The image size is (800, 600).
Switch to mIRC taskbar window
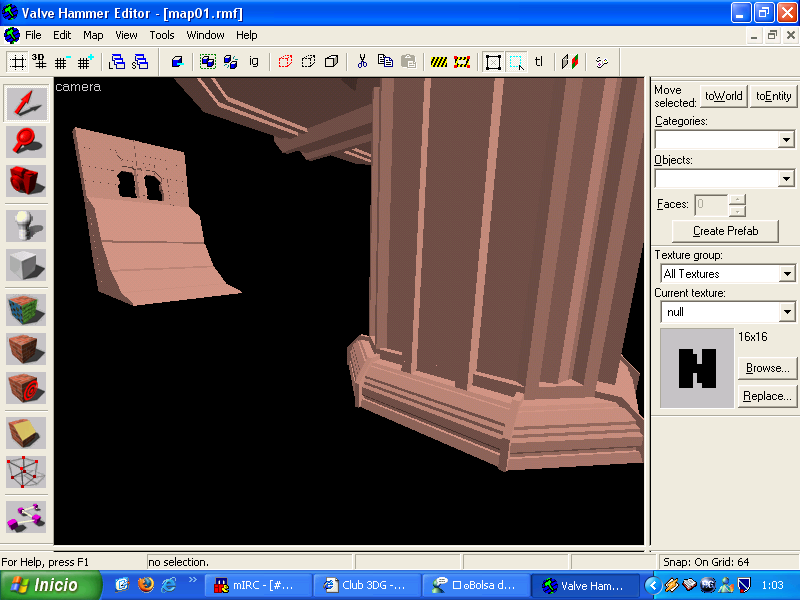pos(258,586)
